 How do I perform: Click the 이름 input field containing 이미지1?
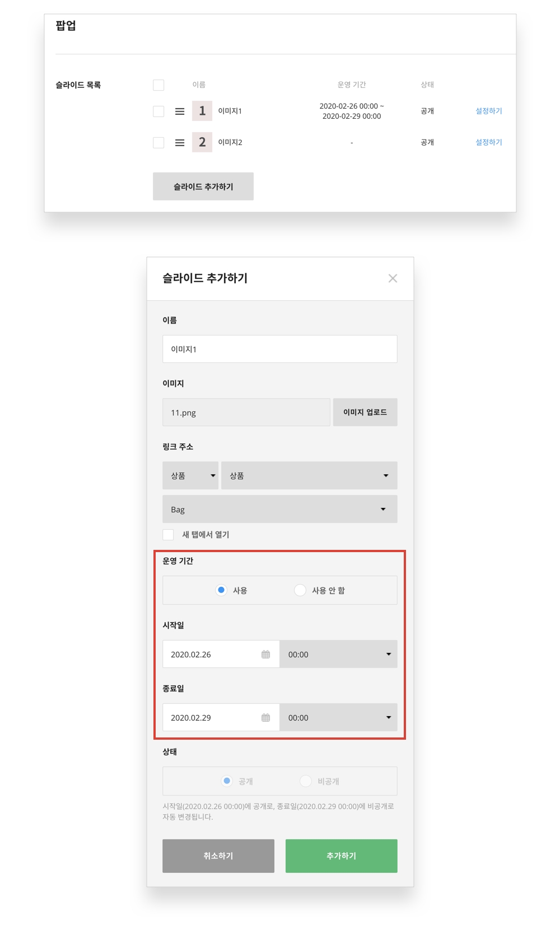(279, 349)
